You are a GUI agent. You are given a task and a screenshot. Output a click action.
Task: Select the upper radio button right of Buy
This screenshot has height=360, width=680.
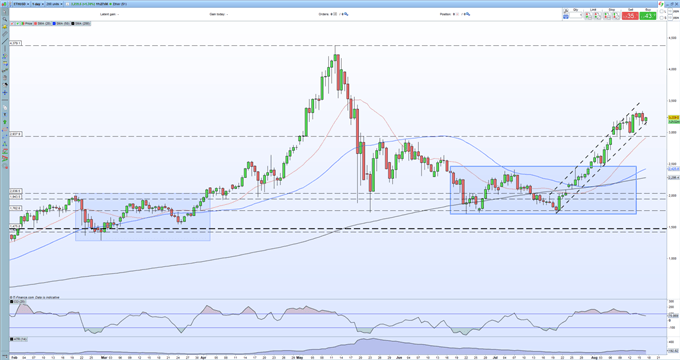(661, 11)
